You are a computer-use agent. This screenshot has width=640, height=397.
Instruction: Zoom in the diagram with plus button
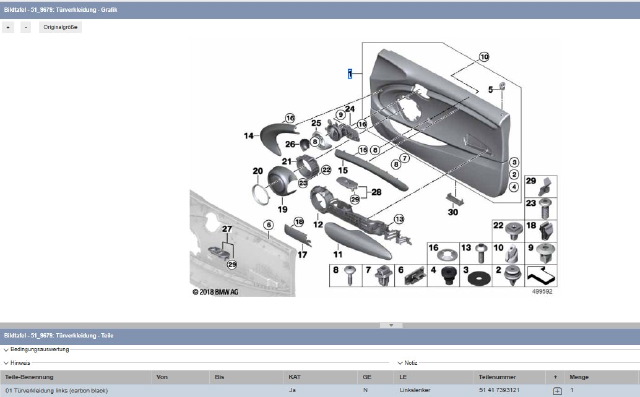tap(8, 27)
